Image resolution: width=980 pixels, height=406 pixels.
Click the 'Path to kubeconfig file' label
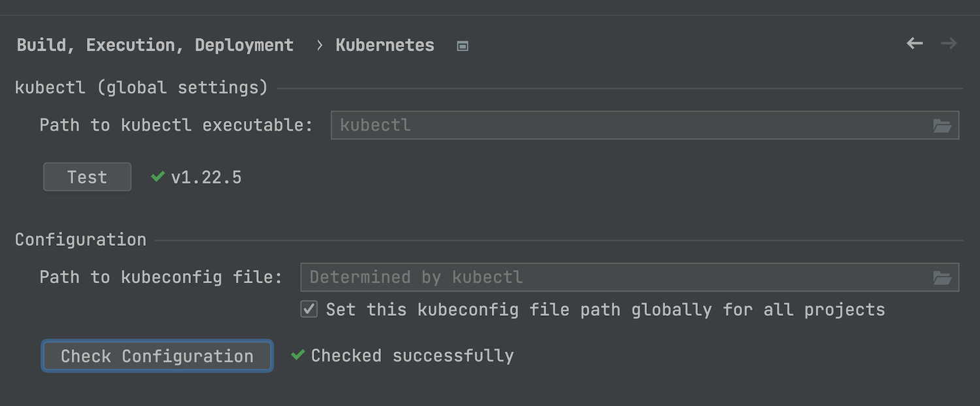[161, 277]
